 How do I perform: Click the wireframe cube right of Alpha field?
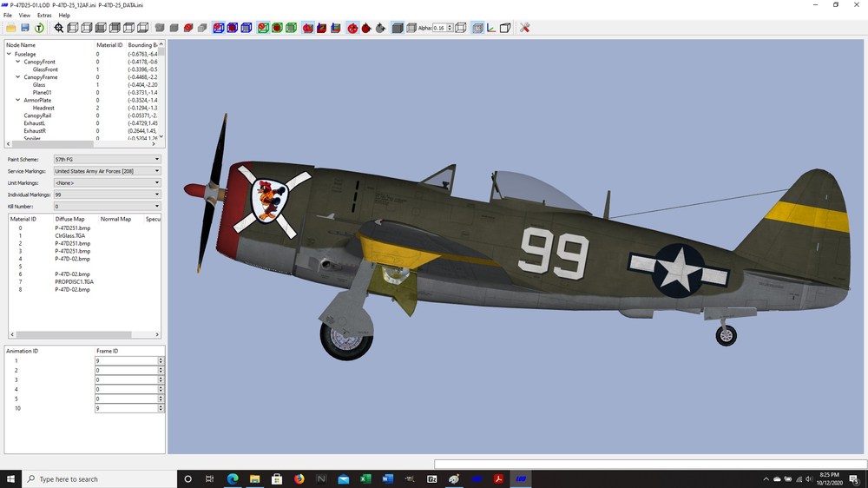pyautogui.click(x=461, y=28)
